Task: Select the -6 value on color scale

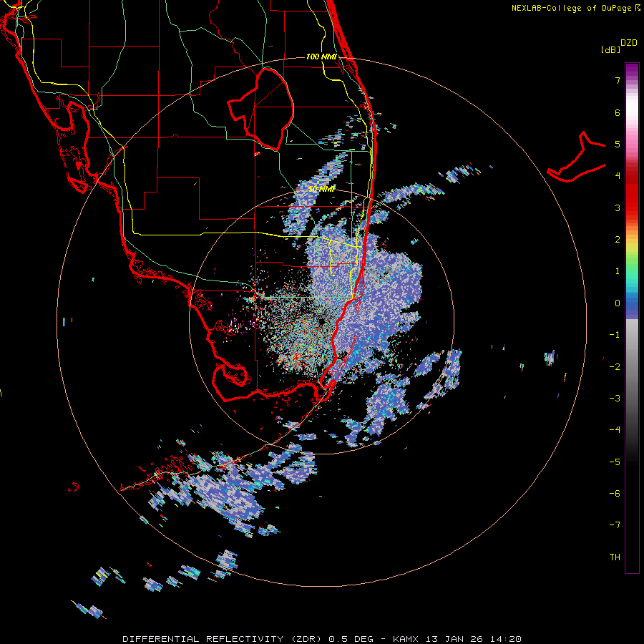Action: tap(615, 493)
